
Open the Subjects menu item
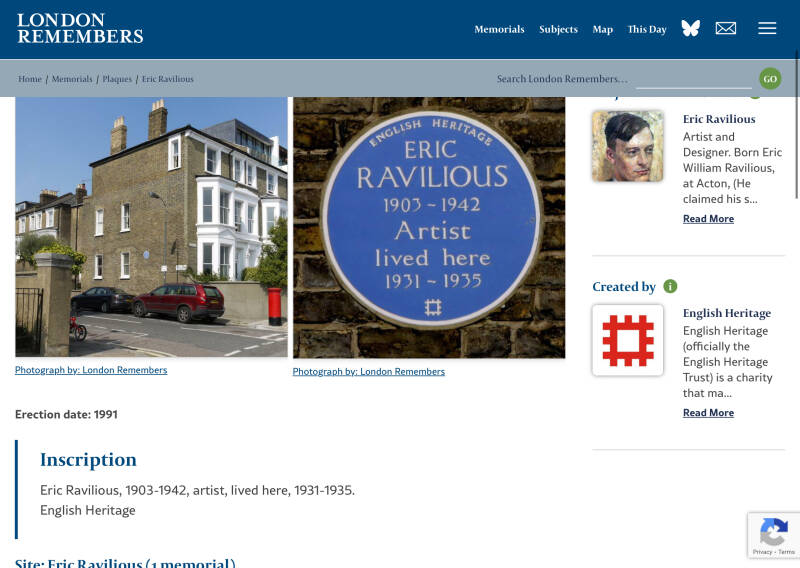point(558,29)
